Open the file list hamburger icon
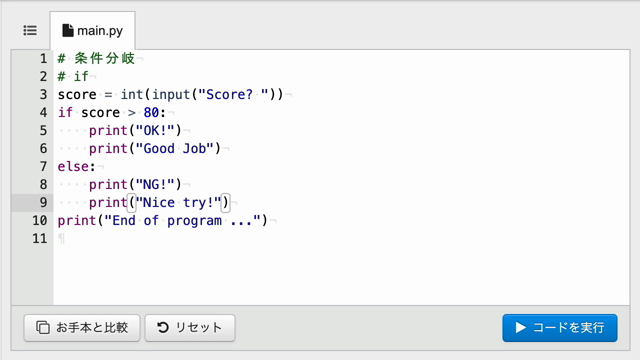The width and height of the screenshot is (640, 360). click(30, 31)
